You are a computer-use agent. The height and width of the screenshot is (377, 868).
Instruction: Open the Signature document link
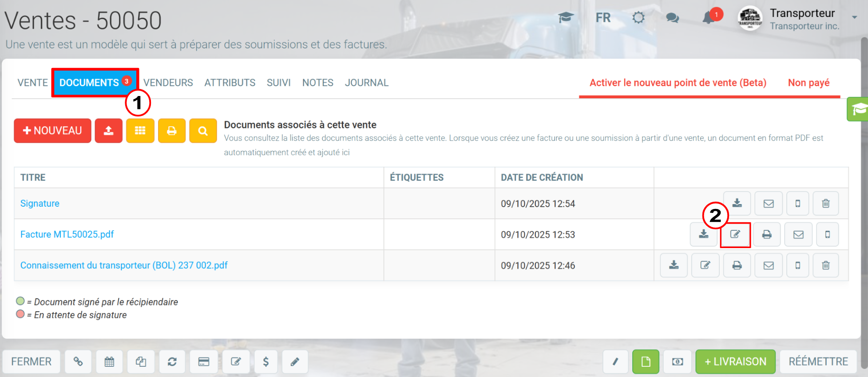40,203
